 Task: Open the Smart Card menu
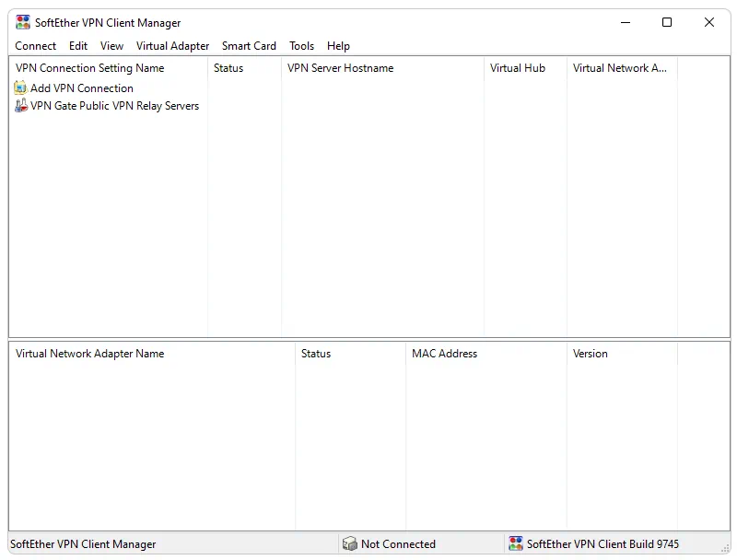[x=249, y=45]
